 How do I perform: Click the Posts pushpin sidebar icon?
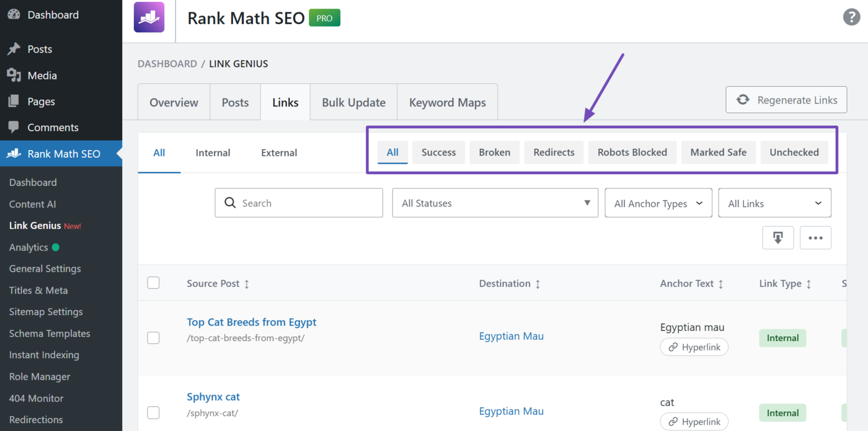[x=14, y=48]
